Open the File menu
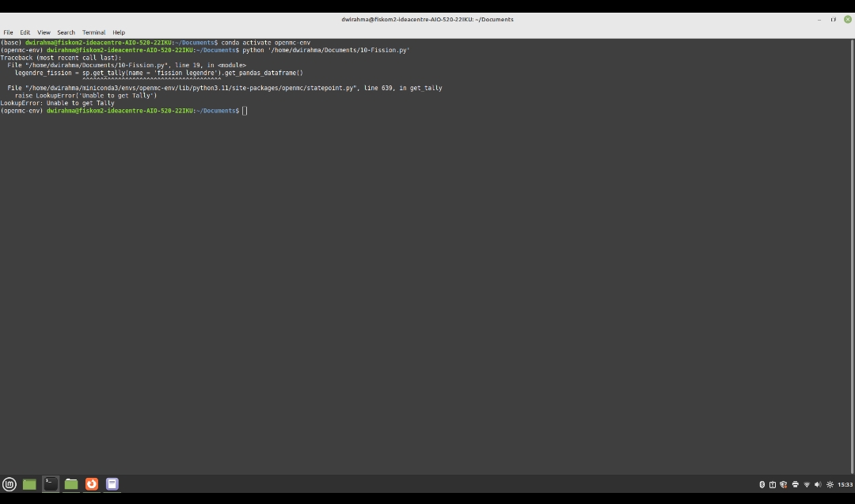 point(8,32)
